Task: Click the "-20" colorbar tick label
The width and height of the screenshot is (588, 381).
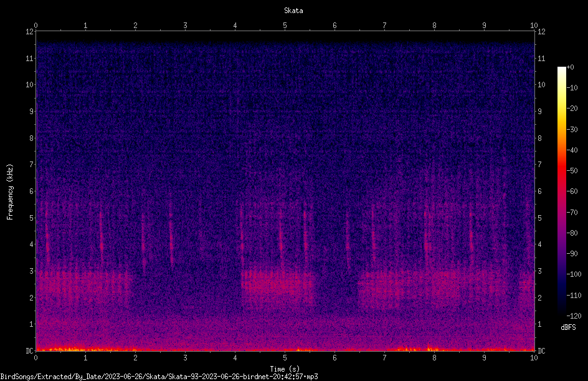Action: [572, 109]
